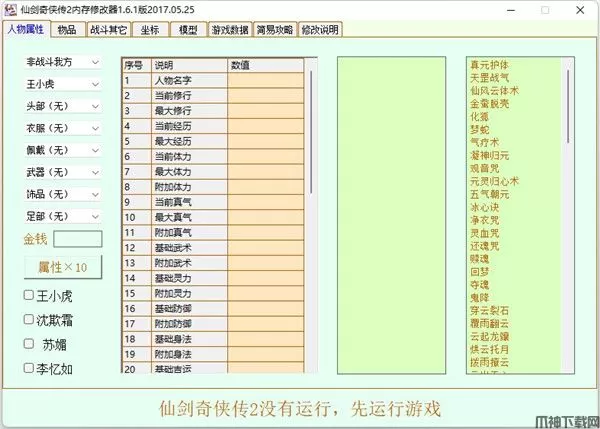Click value cell for 基础武术
This screenshot has height=429, width=600.
[266, 248]
